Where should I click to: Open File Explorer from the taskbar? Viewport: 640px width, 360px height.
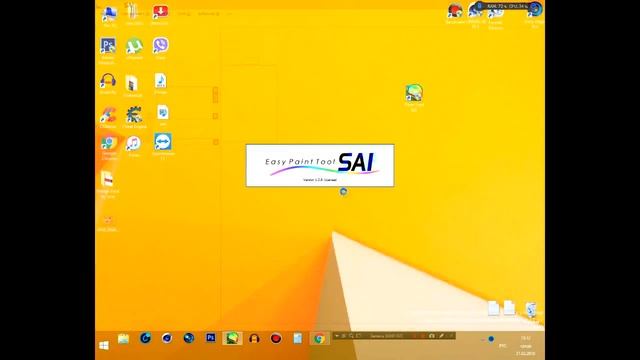tap(123, 338)
